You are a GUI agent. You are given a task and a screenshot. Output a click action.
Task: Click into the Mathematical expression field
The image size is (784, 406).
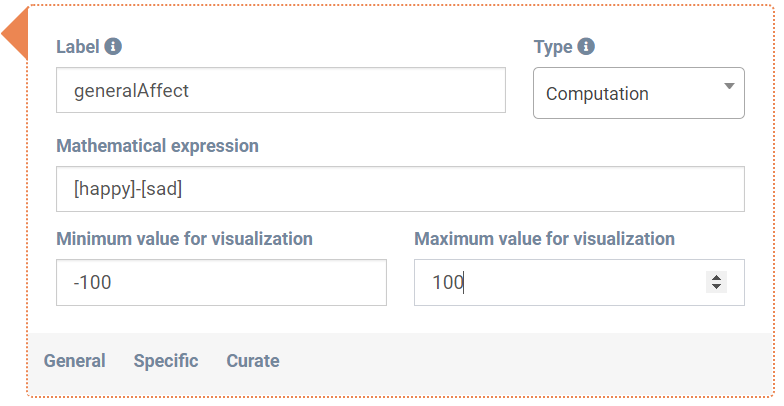point(400,188)
